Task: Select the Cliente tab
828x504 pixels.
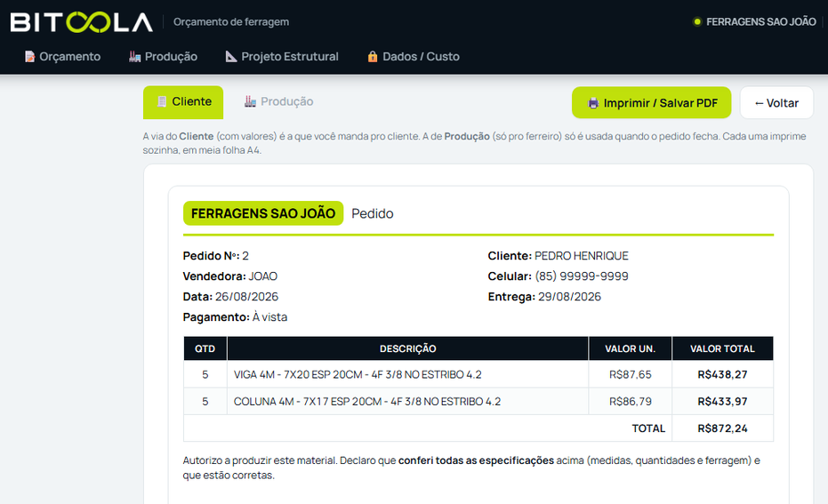Action: click(183, 102)
